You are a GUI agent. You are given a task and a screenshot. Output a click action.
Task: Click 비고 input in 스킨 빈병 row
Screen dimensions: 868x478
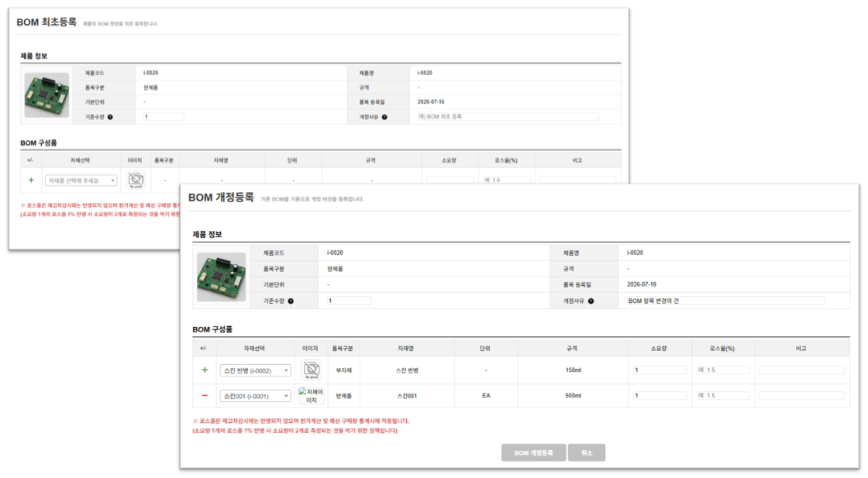tap(801, 370)
